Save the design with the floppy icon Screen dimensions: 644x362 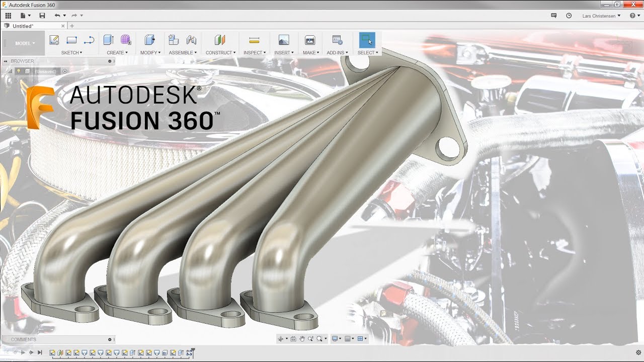42,16
